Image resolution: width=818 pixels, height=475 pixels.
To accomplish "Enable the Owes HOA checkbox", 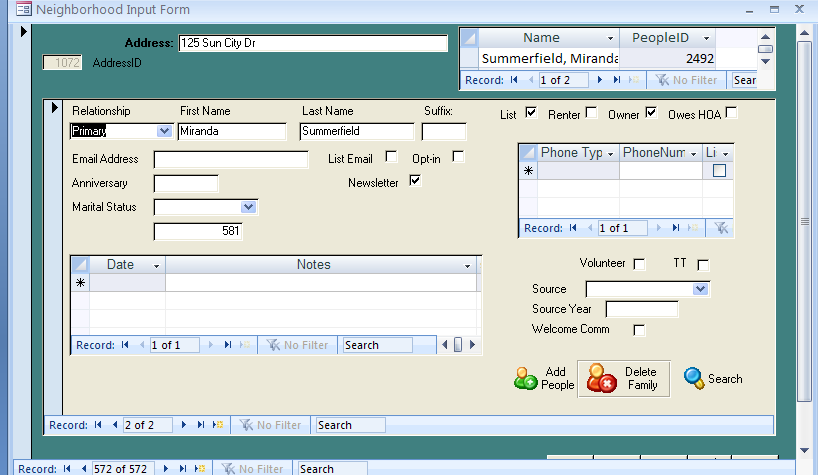I will (731, 113).
